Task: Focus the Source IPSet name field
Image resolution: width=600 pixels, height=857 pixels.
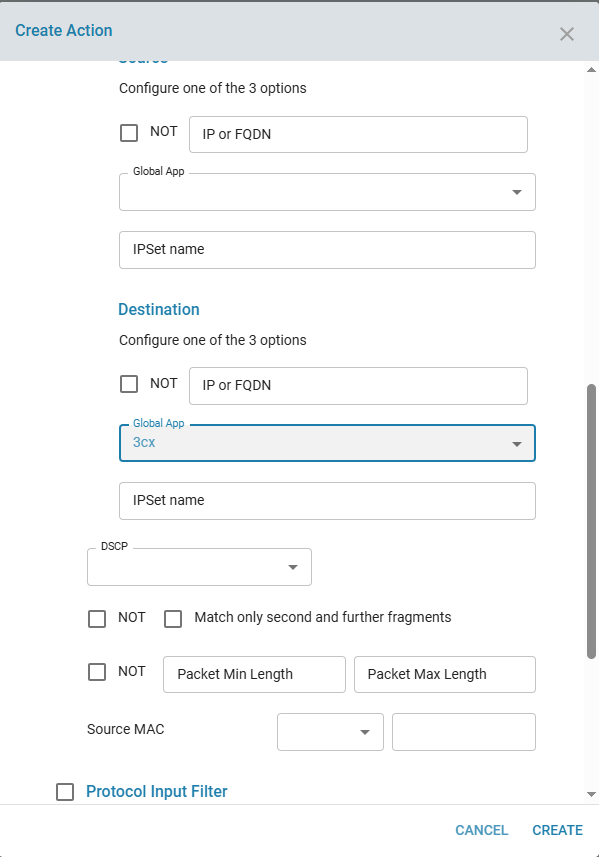Action: [x=327, y=250]
